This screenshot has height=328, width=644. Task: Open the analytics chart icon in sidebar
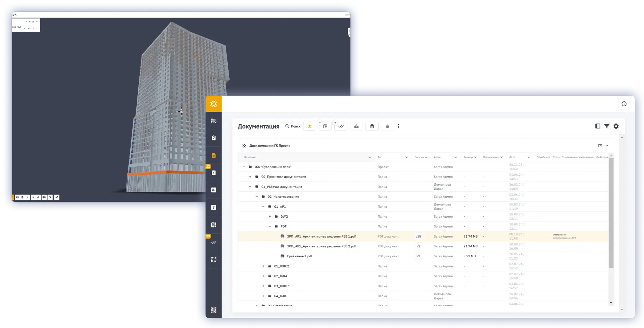214,190
